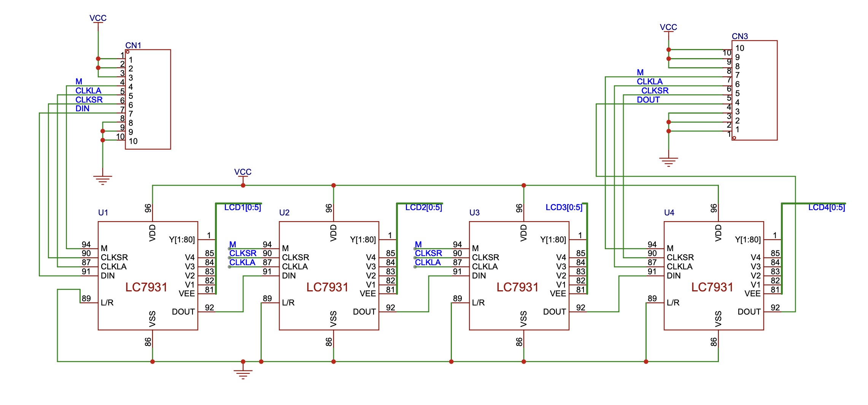The height and width of the screenshot is (405, 868).
Task: Click the VEE pin name on U3
Action: click(558, 294)
